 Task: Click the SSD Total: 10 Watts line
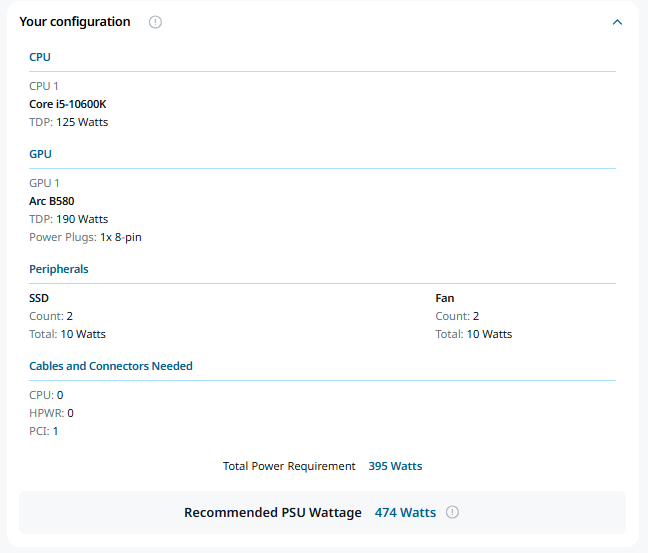(67, 334)
